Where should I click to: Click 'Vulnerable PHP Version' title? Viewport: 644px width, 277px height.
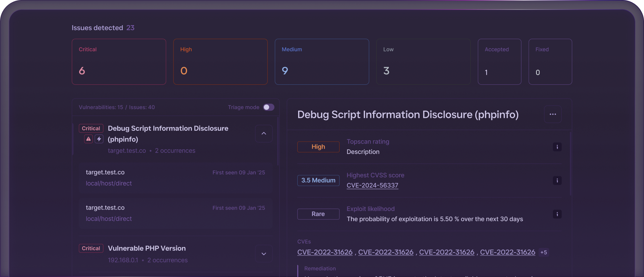(147, 248)
